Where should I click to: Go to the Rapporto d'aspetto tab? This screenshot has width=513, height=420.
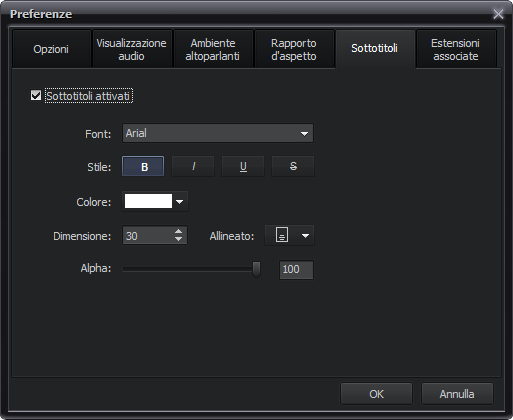pyautogui.click(x=294, y=49)
